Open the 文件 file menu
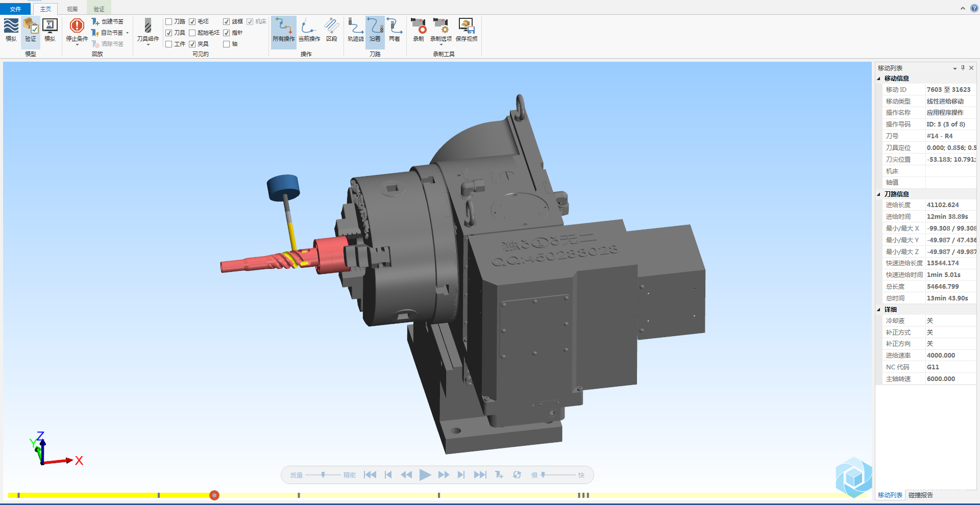 tap(15, 9)
